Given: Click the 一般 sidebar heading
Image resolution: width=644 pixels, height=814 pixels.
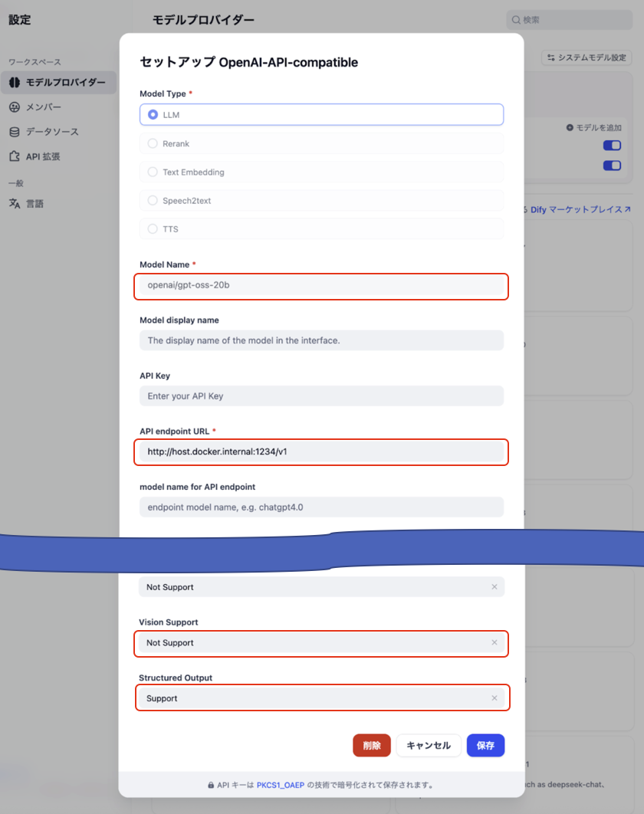Looking at the screenshot, I should click(16, 183).
